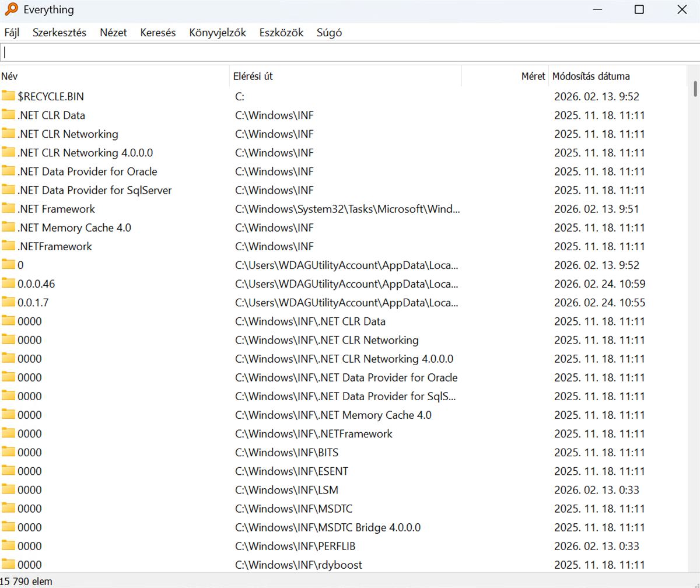The width and height of the screenshot is (700, 588).
Task: Click the Everything magnifier app icon
Action: click(x=11, y=10)
